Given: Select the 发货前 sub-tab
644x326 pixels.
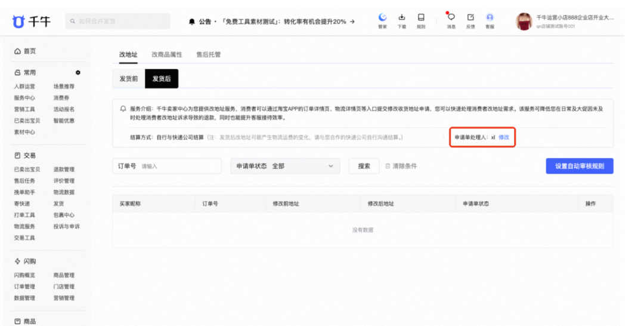Looking at the screenshot, I should [129, 79].
